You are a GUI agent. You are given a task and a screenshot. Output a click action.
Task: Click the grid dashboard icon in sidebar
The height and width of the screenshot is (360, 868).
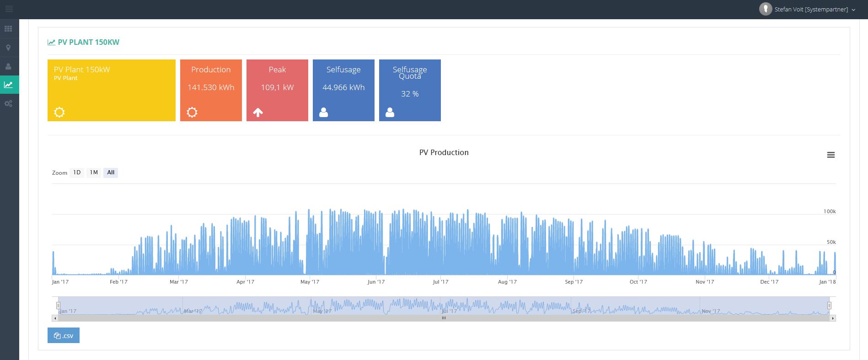(x=8, y=29)
